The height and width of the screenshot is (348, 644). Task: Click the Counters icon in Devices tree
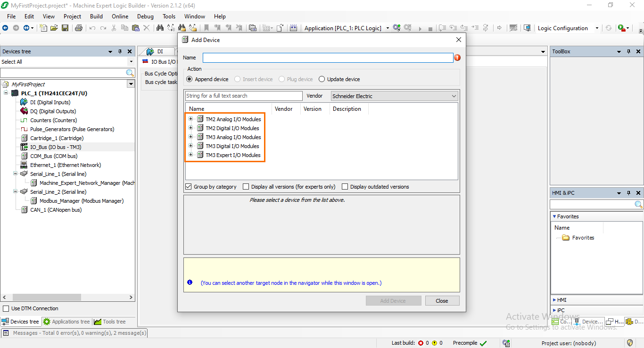pyautogui.click(x=24, y=120)
